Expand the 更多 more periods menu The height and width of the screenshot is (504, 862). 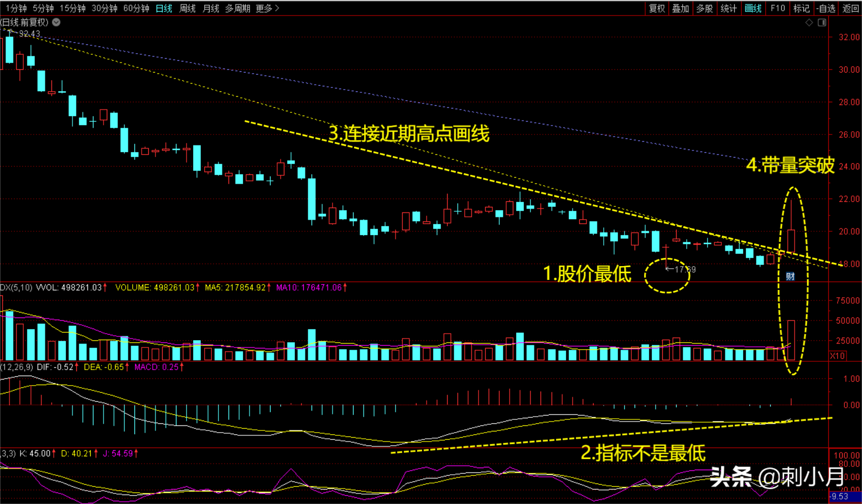click(x=268, y=8)
